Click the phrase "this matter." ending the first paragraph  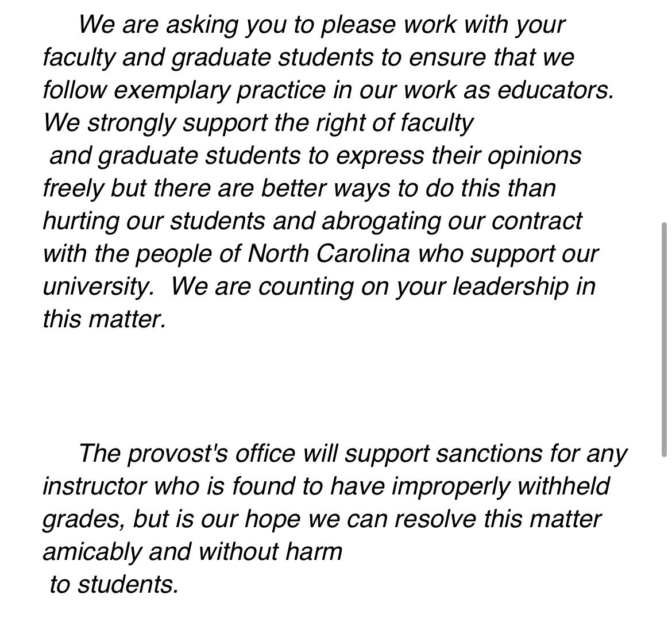point(104,319)
